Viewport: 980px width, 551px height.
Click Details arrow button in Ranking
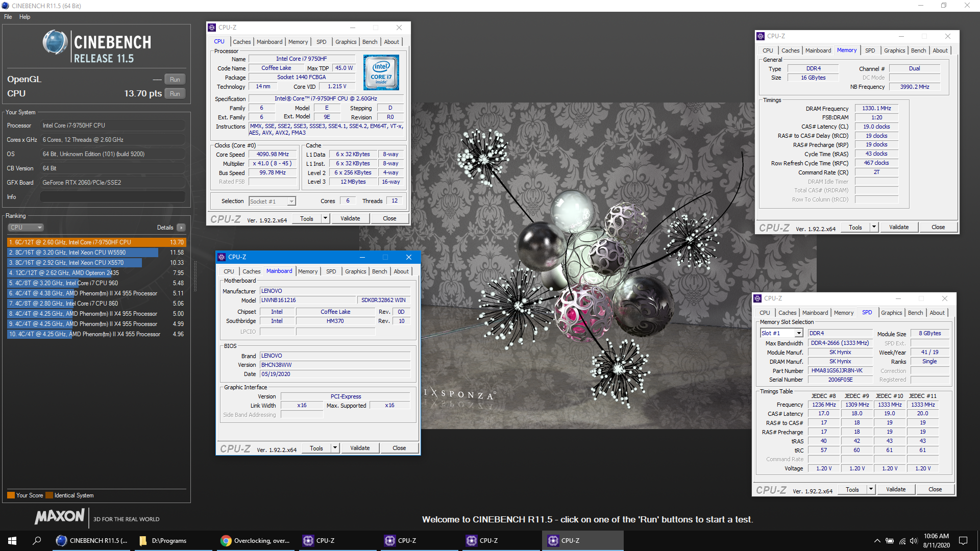tap(181, 228)
